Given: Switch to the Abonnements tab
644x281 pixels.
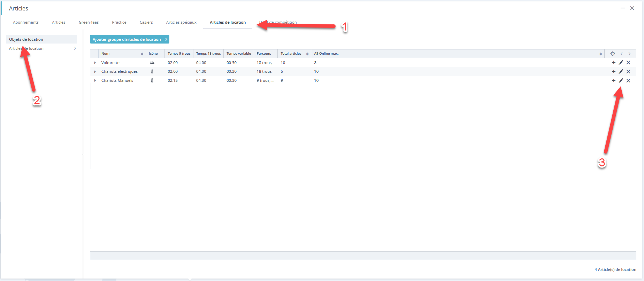Looking at the screenshot, I should click(26, 22).
